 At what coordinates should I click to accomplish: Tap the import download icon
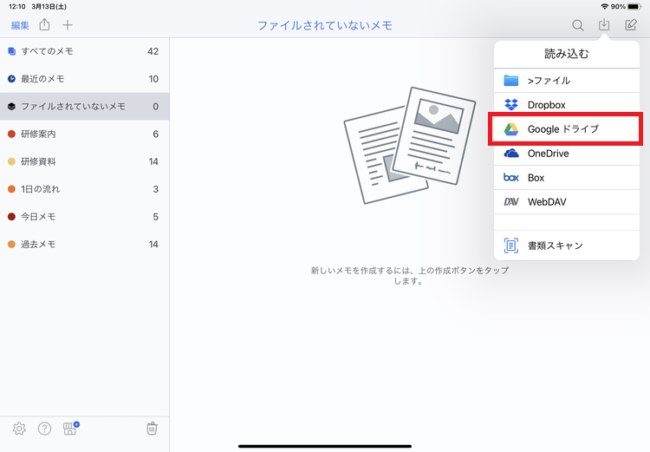tap(604, 25)
